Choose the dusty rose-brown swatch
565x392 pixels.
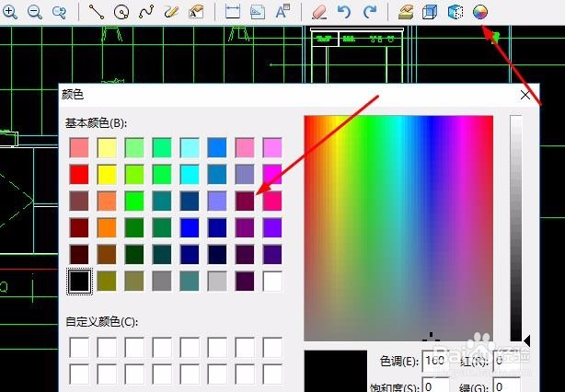[x=79, y=201]
